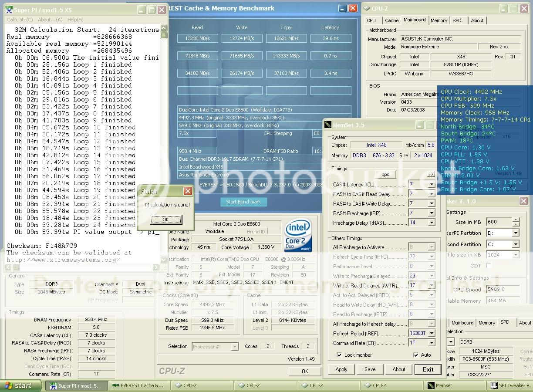Click the Start Benchmark button in EVEREST
Viewport: 533px width, 392px height.
point(243,202)
